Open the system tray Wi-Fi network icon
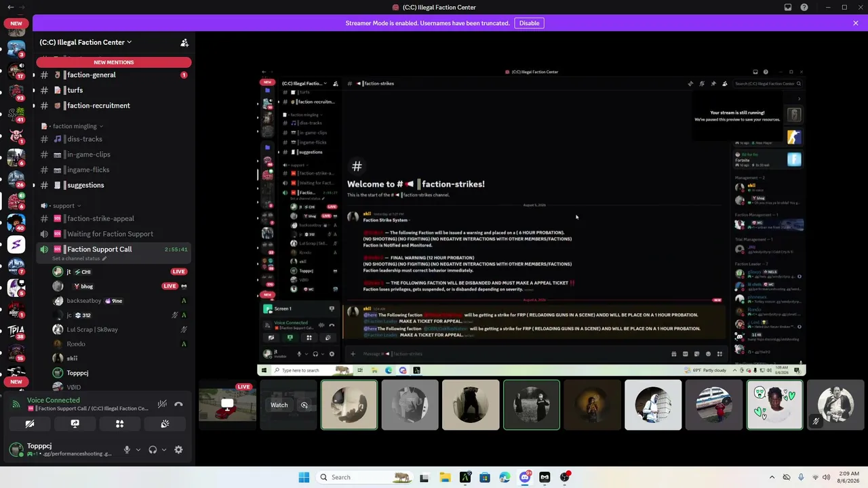Image resolution: width=868 pixels, height=488 pixels. tap(815, 477)
